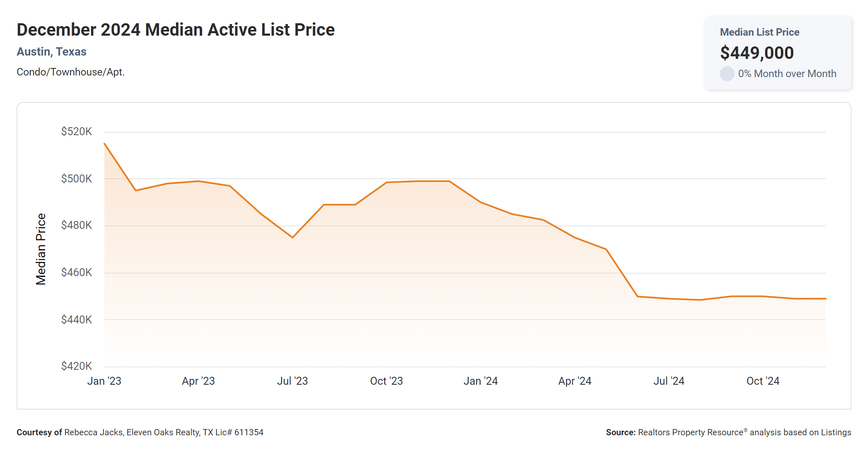Screen dimensions: 868x456
Task: Select the $520K y-axis label
Action: [x=77, y=132]
